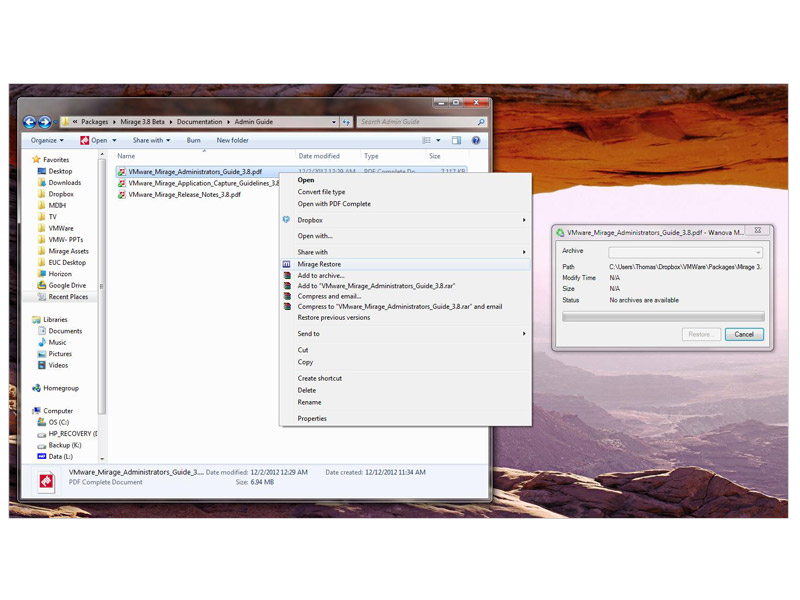
Task: Go back with the Explorer Back arrow
Action: point(30,122)
